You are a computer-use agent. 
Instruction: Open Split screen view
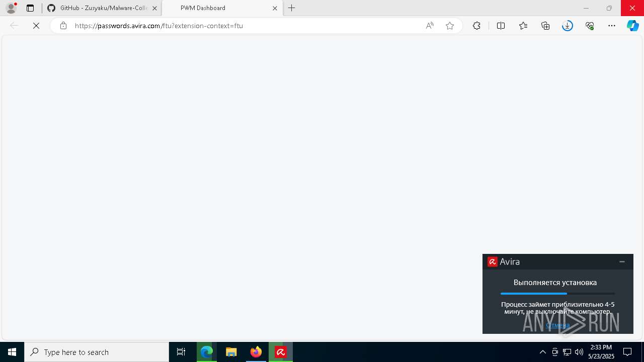pyautogui.click(x=501, y=26)
